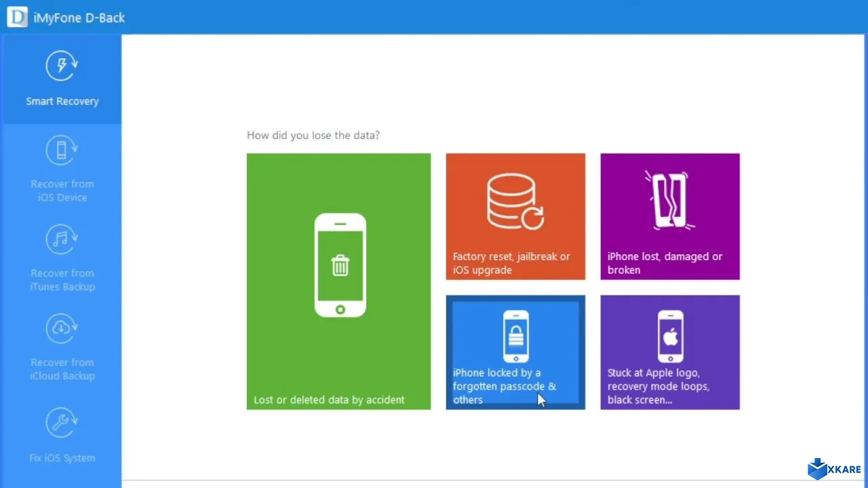Switch to Recover from iCloud Backup tab
868x488 pixels.
pos(62,369)
